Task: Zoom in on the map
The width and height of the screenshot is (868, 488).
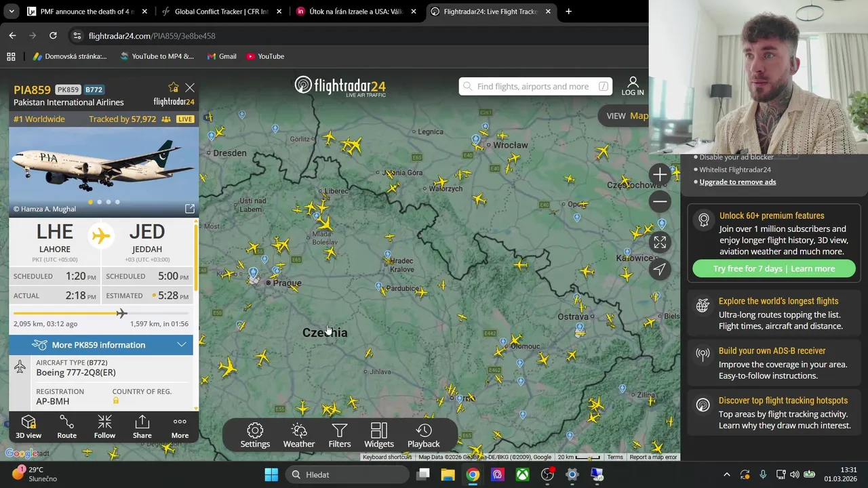Action: [660, 175]
